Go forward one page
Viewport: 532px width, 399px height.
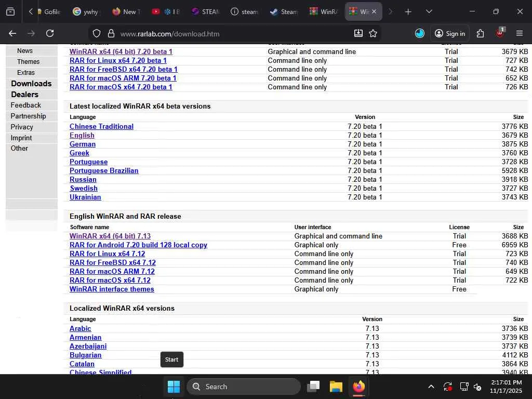pos(31,33)
